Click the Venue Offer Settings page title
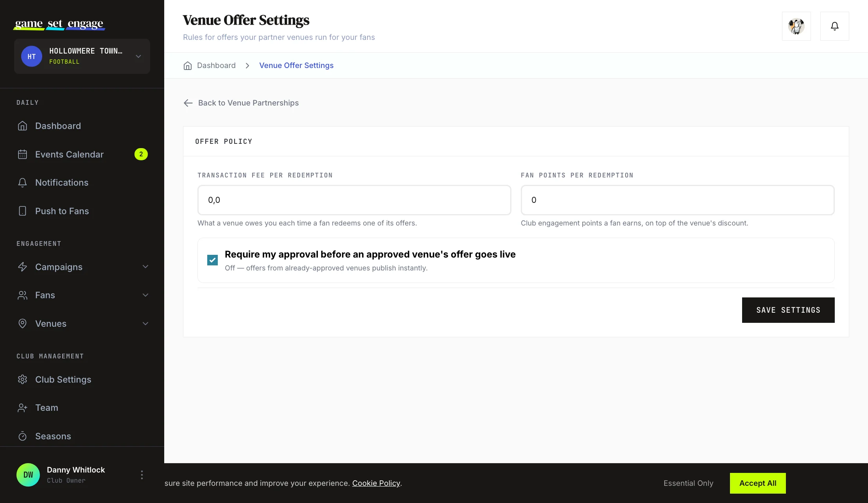The width and height of the screenshot is (868, 503). click(x=246, y=20)
